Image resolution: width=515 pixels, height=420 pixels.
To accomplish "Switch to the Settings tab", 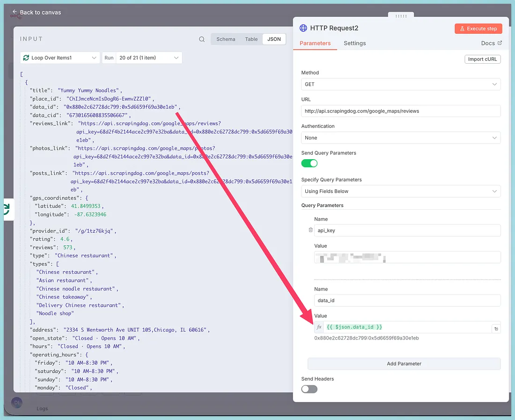I will click(x=354, y=43).
